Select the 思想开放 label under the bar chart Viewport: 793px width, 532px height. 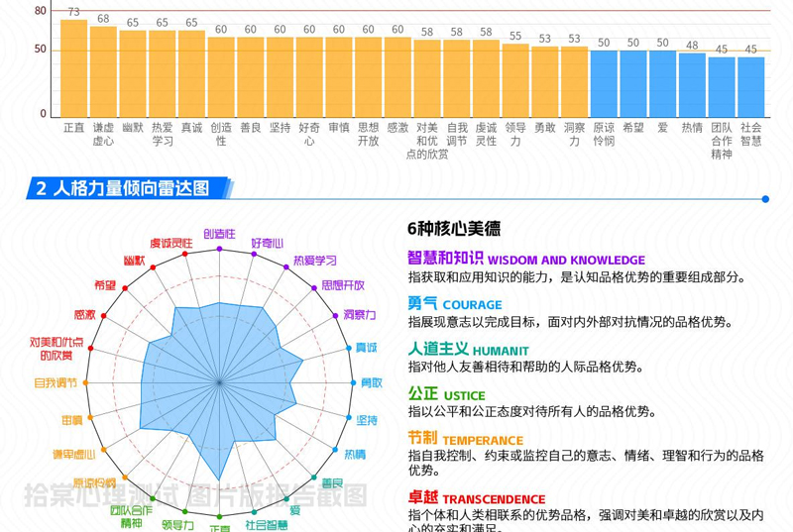[x=368, y=135]
